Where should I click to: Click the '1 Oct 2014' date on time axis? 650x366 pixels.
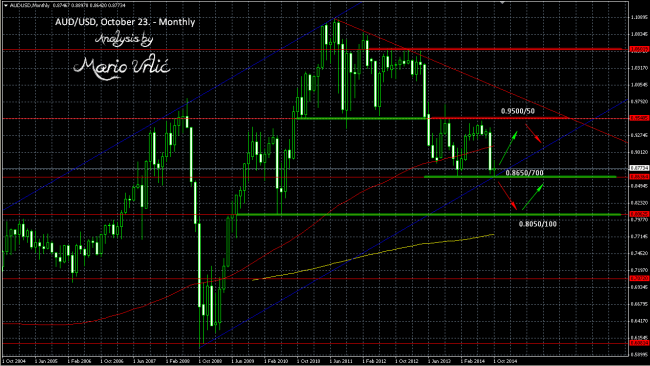[505, 361]
